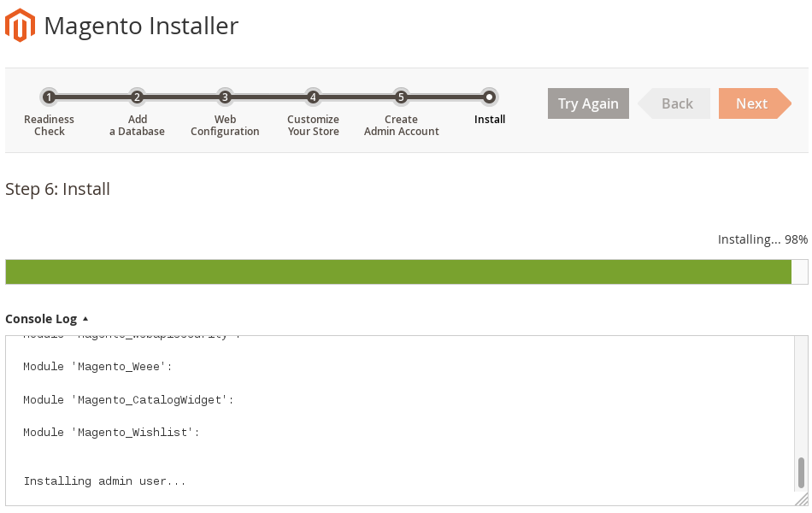This screenshot has width=812, height=513.
Task: Click the "Module 'Magento_Weee':" log line
Action: tap(97, 367)
